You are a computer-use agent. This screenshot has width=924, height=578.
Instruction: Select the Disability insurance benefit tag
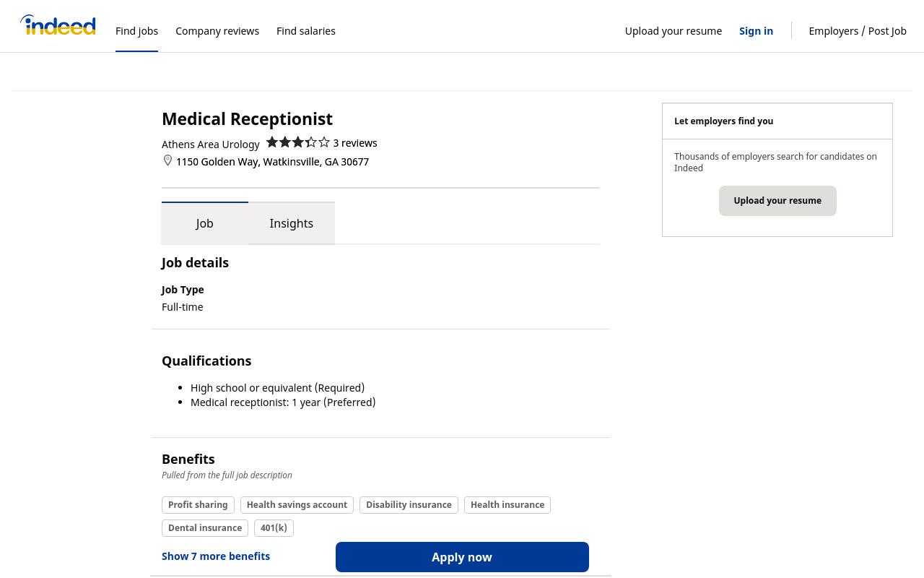coord(409,505)
